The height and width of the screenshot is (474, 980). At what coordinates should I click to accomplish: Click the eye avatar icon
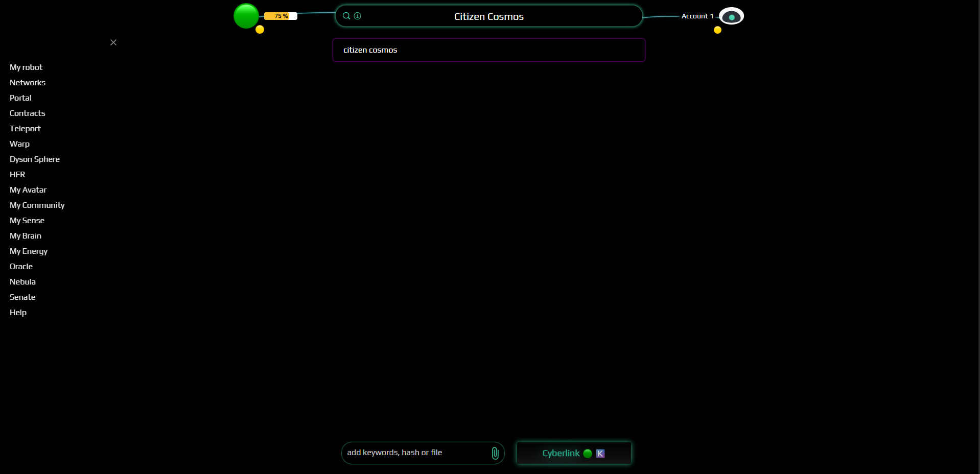click(731, 16)
